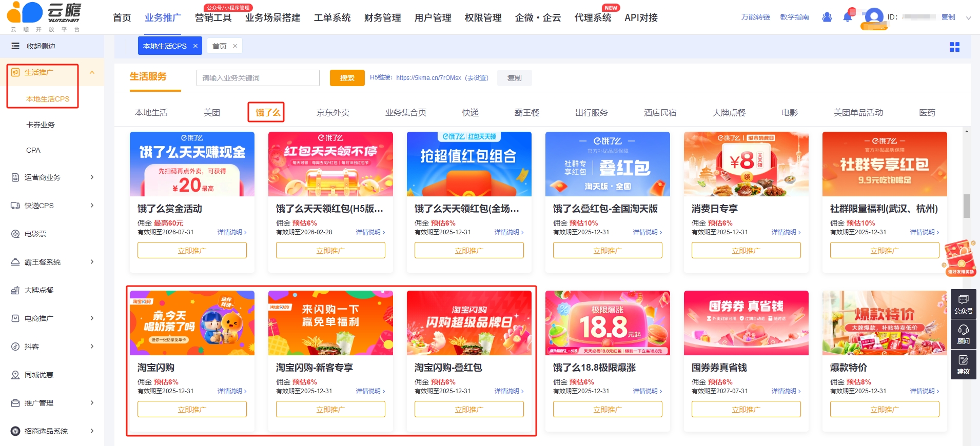
Task: Expand the 电商推广 submenu arrow
Action: [92, 318]
